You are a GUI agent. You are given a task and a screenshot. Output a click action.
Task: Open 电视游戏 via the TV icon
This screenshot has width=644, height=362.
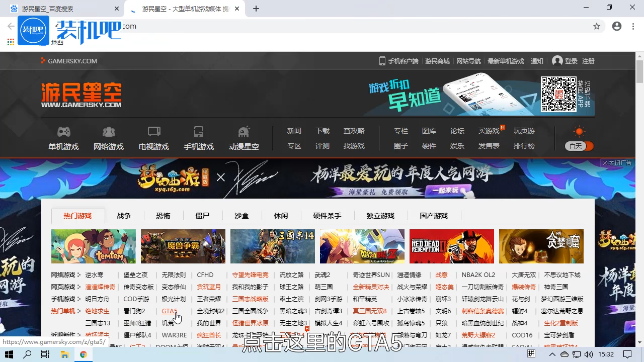(153, 131)
